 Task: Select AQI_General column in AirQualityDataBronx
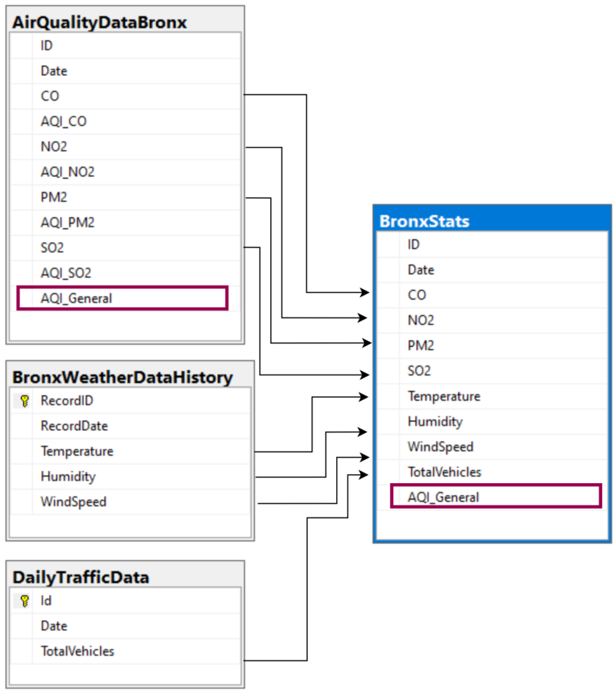pos(76,298)
